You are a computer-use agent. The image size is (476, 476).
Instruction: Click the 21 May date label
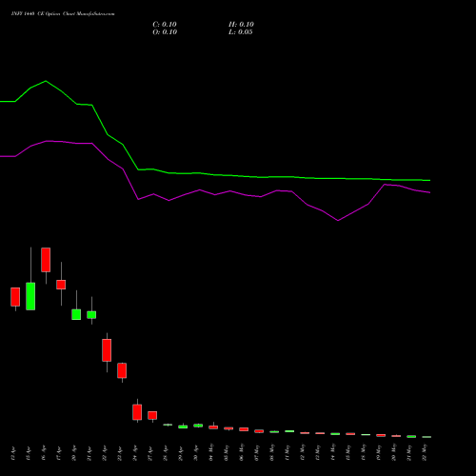(x=409, y=452)
